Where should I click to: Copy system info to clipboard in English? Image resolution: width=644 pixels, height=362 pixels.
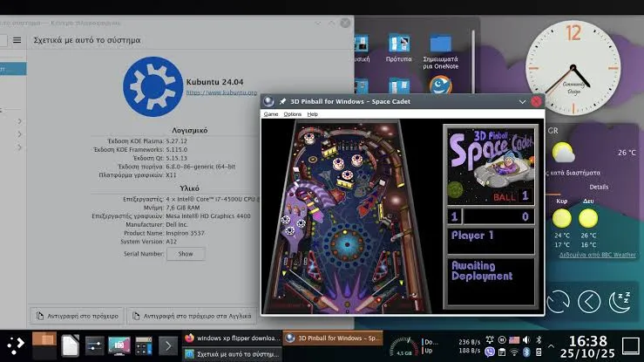pyautogui.click(x=192, y=316)
